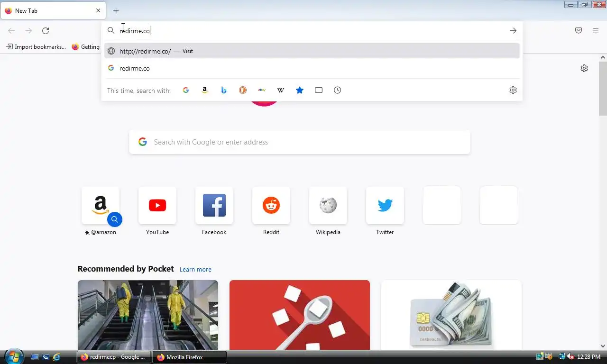The width and height of the screenshot is (607, 364).
Task: Open the sugar spoon Pocket story
Action: (300, 315)
